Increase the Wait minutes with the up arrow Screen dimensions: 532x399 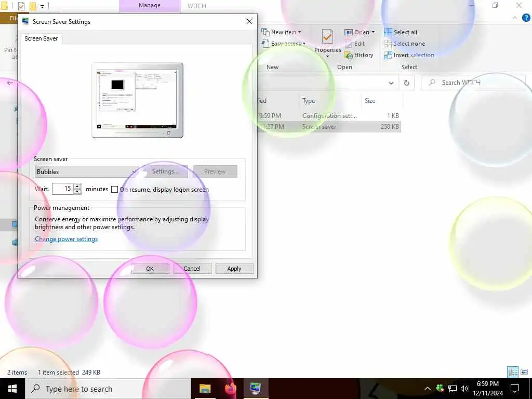(x=77, y=187)
